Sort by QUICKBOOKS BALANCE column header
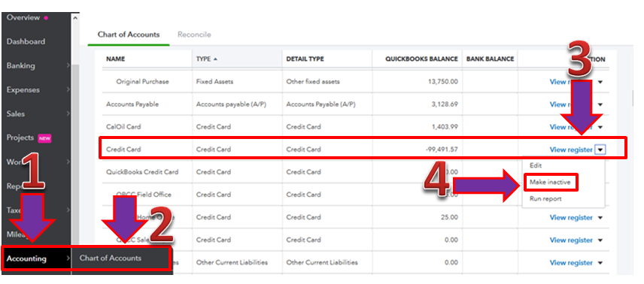644x284 pixels. pos(421,59)
